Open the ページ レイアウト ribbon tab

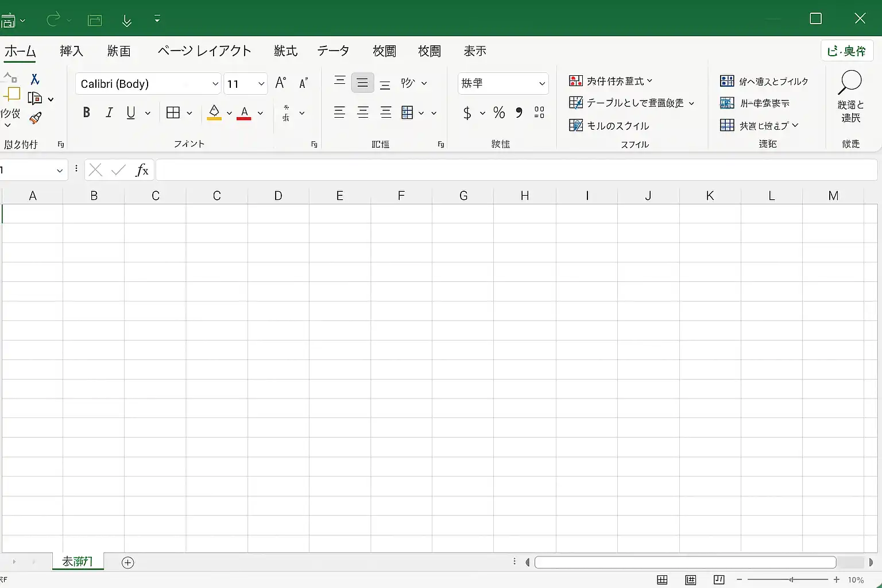click(204, 51)
